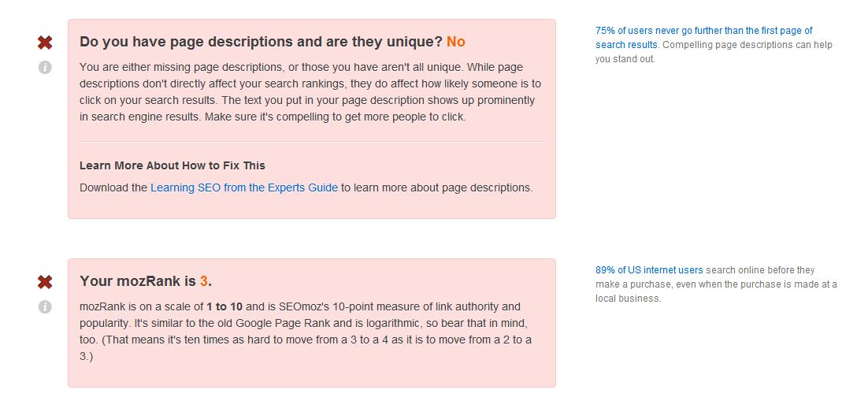Click the paragraph starting "You are either missing"
868x401 pixels.
coord(310,92)
